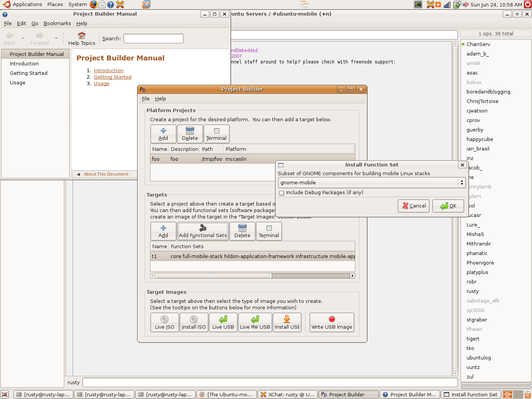Open Go menu in manual window

(35, 23)
